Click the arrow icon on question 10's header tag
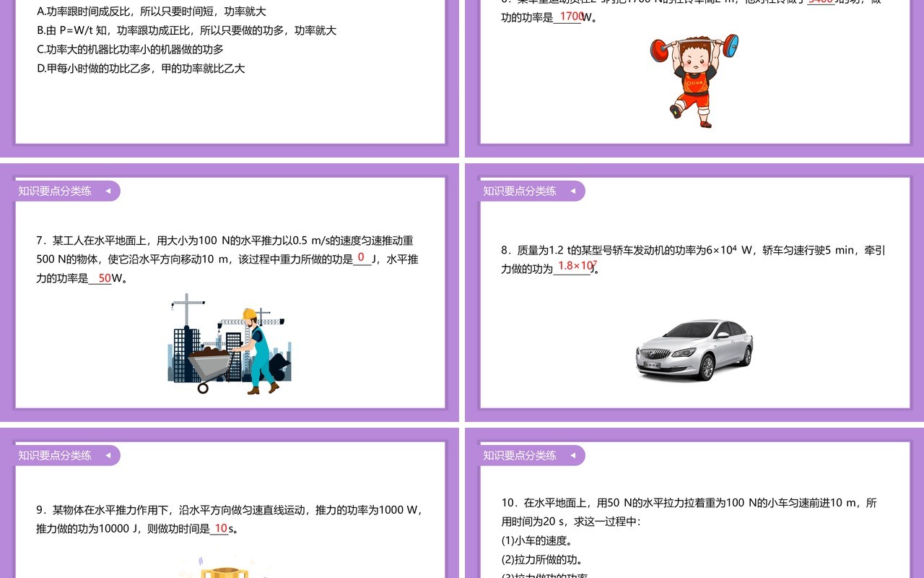This screenshot has width=924, height=578. click(x=572, y=456)
